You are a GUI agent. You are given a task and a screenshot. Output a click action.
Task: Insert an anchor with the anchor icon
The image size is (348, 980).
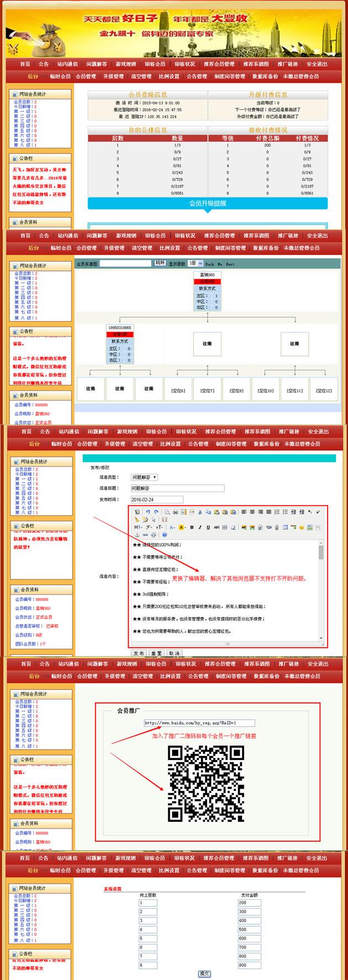pyautogui.click(x=138, y=535)
